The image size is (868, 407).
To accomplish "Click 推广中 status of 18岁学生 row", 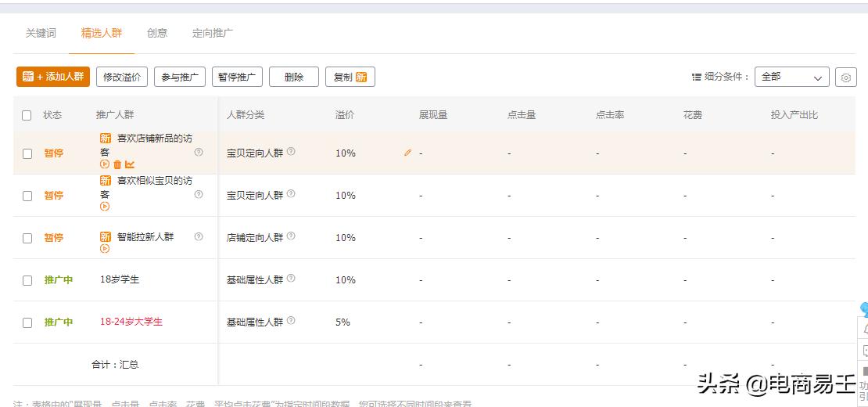I will pyautogui.click(x=59, y=280).
